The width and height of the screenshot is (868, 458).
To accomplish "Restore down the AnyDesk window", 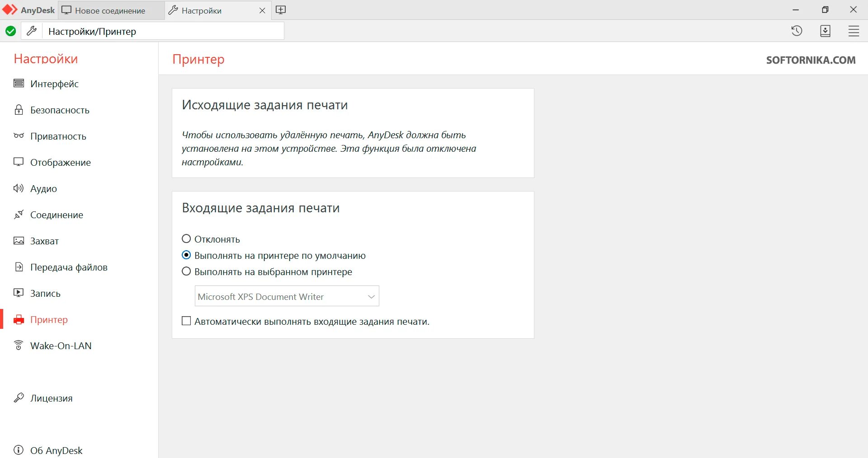I will [825, 10].
